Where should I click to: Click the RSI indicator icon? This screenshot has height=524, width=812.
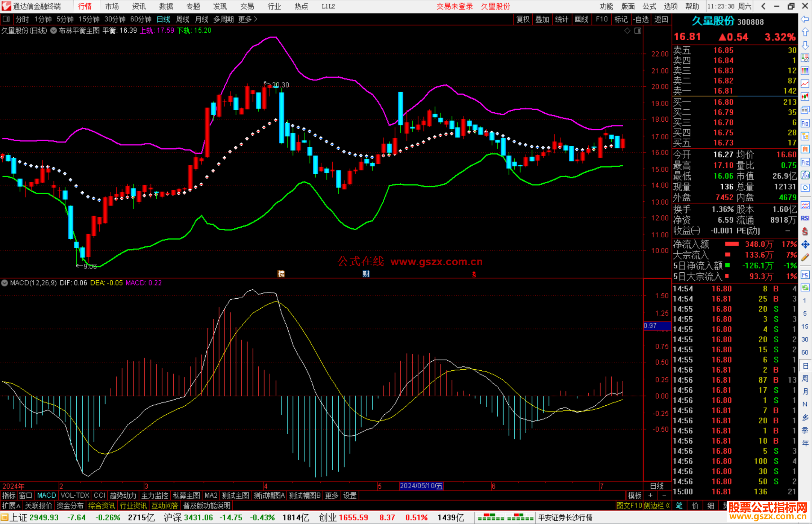coord(805,218)
